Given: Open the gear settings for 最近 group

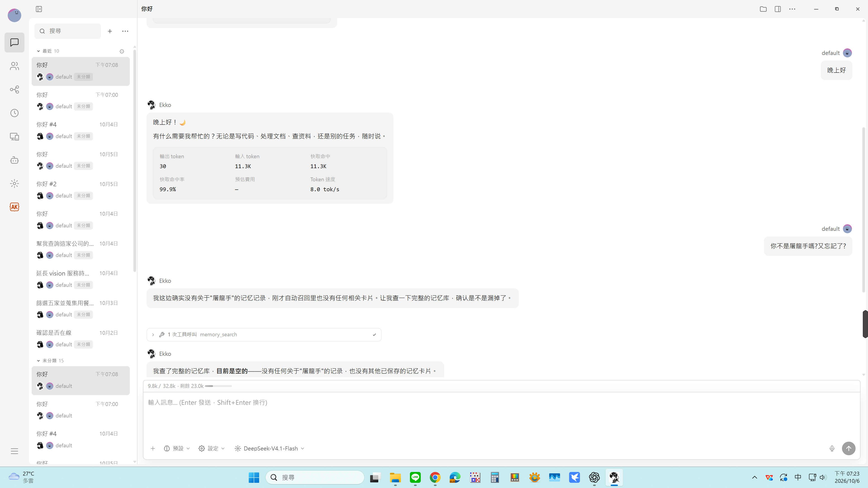Looking at the screenshot, I should (122, 51).
